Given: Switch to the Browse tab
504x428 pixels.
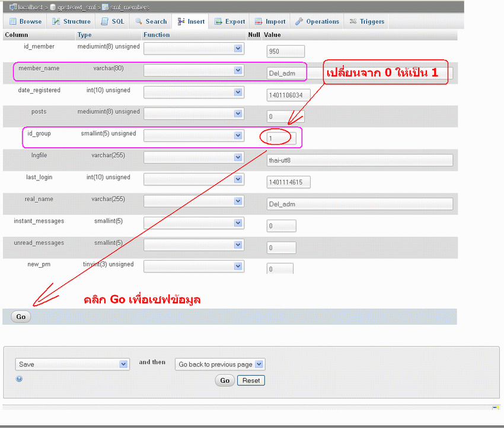Looking at the screenshot, I should (x=26, y=21).
